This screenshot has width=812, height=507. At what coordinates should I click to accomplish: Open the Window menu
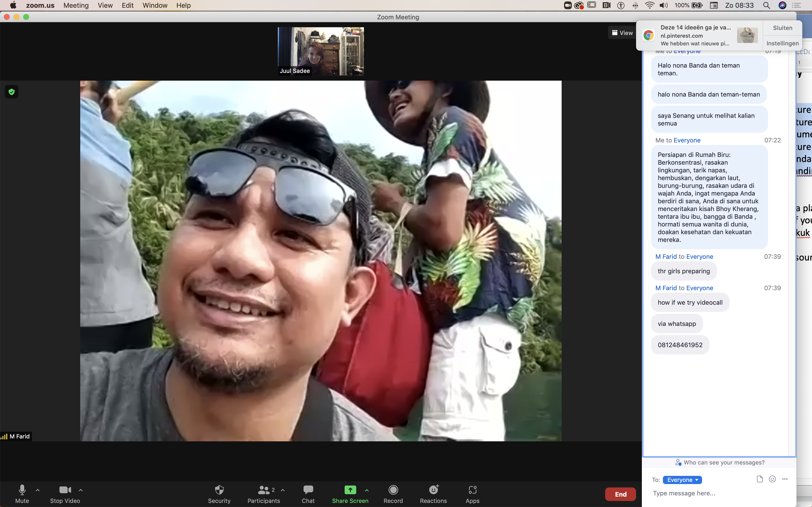click(x=155, y=5)
